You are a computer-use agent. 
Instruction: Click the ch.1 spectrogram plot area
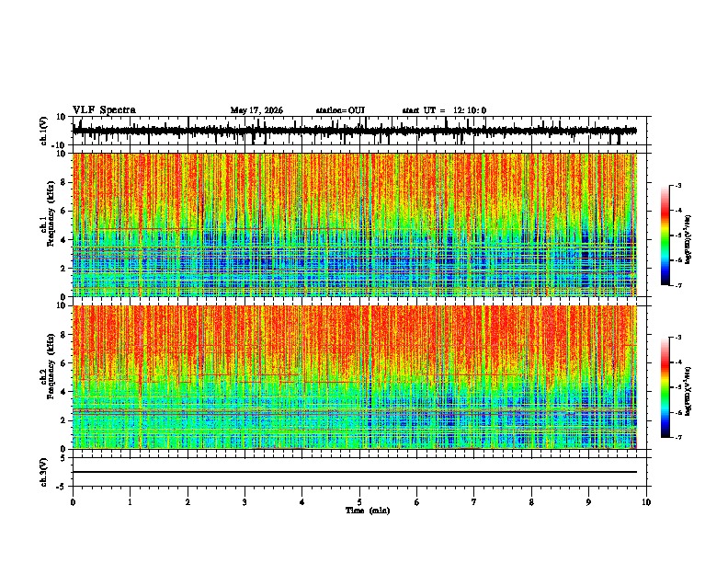pos(355,224)
